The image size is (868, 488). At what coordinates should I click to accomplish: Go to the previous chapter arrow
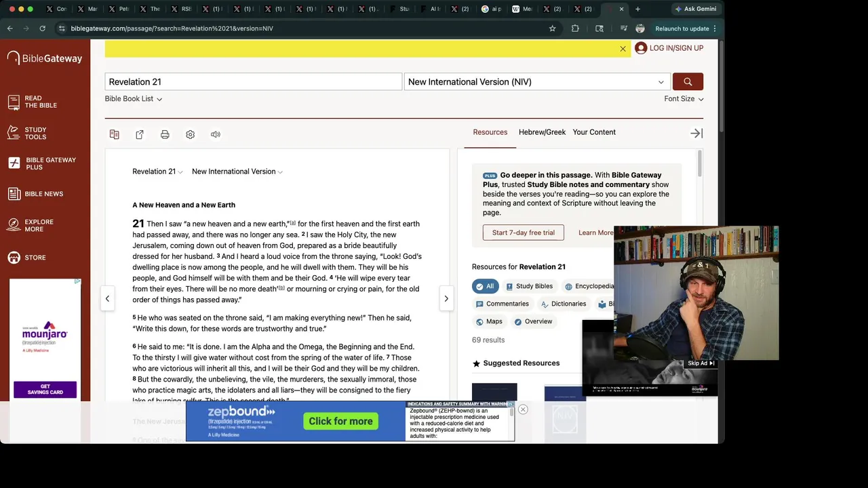coord(107,298)
